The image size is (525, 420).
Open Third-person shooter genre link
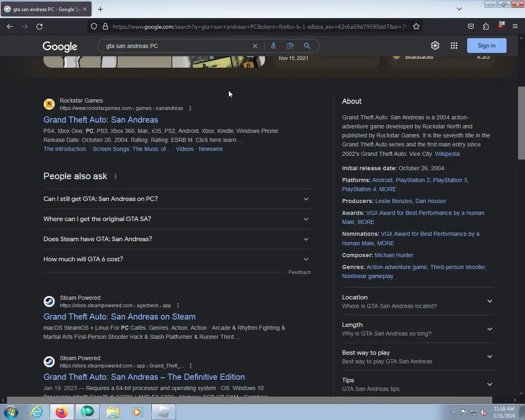point(458,267)
